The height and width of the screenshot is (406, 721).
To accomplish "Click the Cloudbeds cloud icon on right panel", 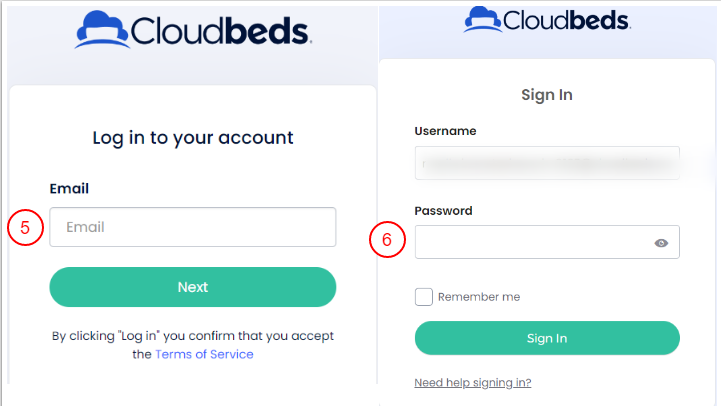I will [482, 19].
